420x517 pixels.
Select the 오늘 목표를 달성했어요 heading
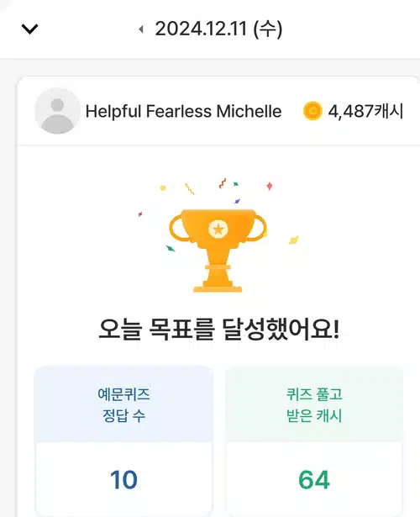pyautogui.click(x=218, y=329)
